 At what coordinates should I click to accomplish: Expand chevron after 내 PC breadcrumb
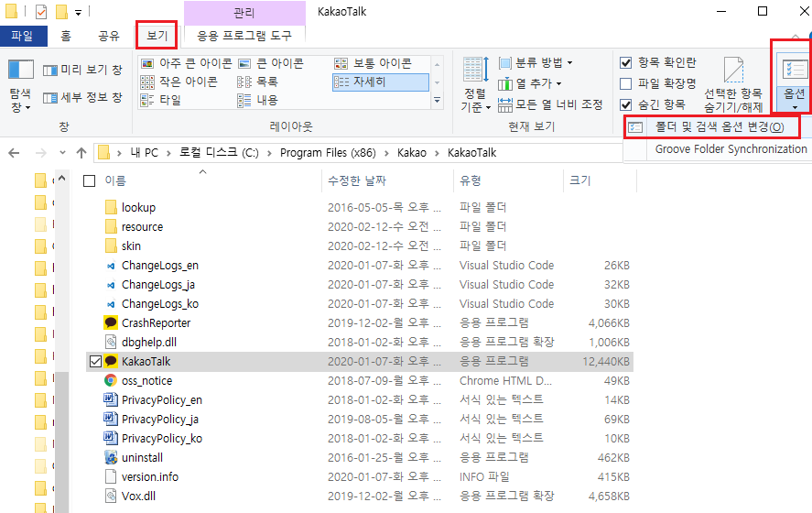click(x=168, y=153)
